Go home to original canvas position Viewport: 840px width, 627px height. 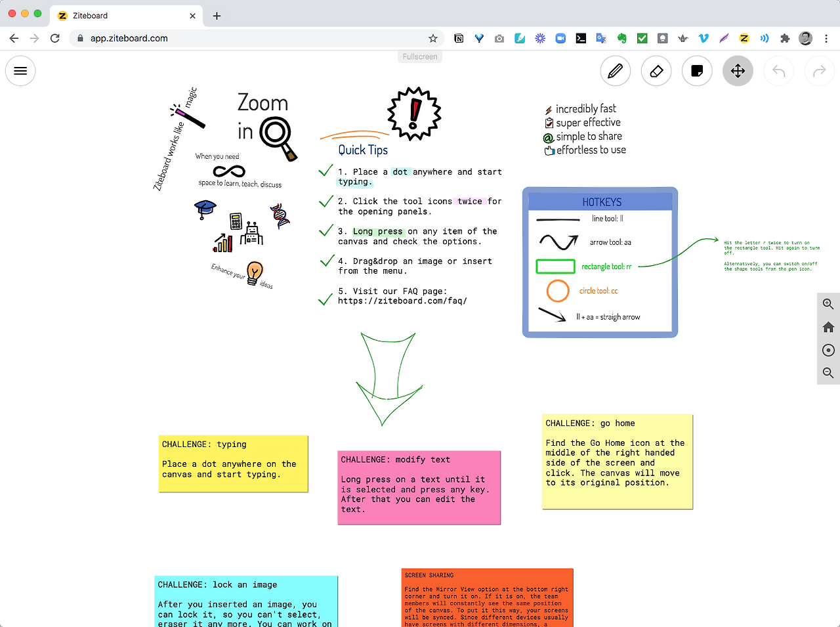pyautogui.click(x=828, y=327)
